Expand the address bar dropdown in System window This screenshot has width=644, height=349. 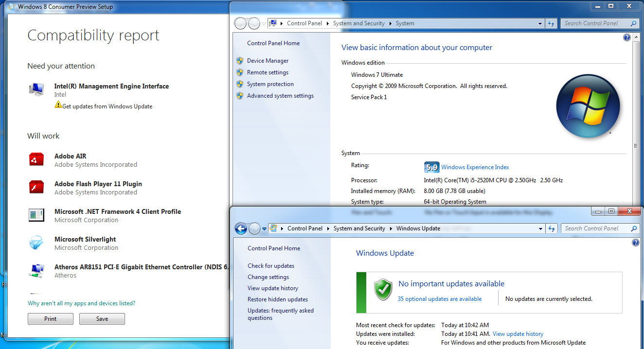540,23
